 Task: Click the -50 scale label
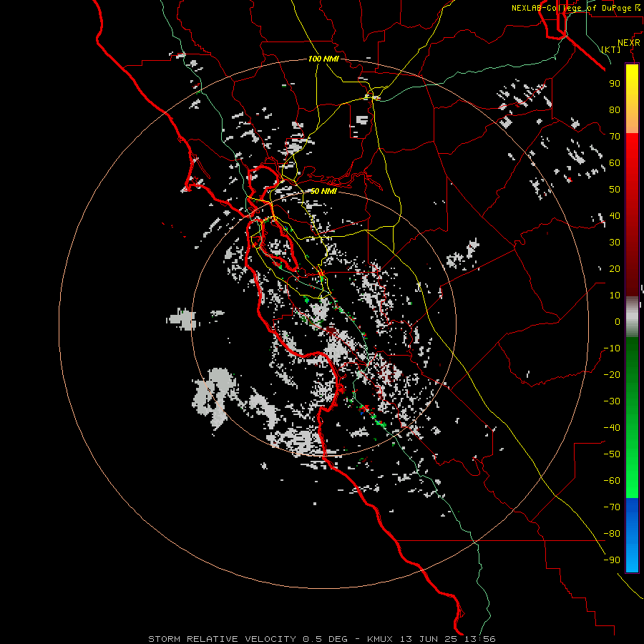coord(612,454)
